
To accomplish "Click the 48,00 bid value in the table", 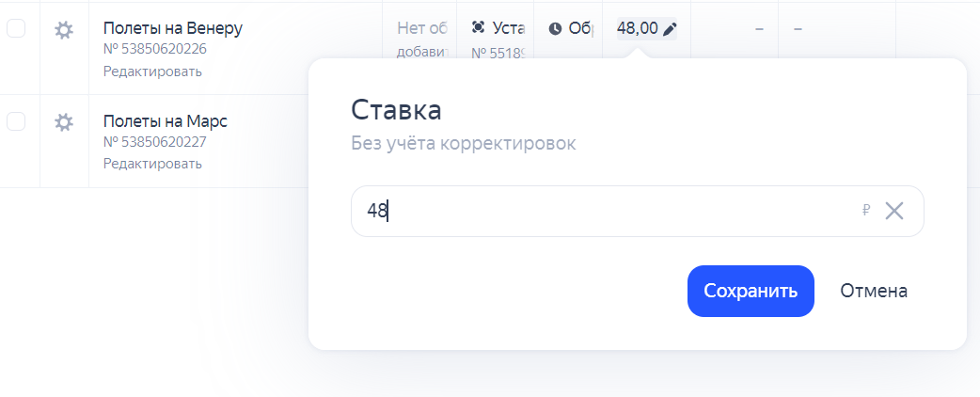I will tap(637, 29).
